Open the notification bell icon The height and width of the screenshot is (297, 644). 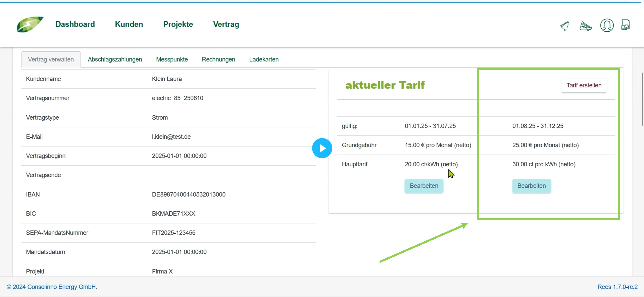tap(565, 26)
